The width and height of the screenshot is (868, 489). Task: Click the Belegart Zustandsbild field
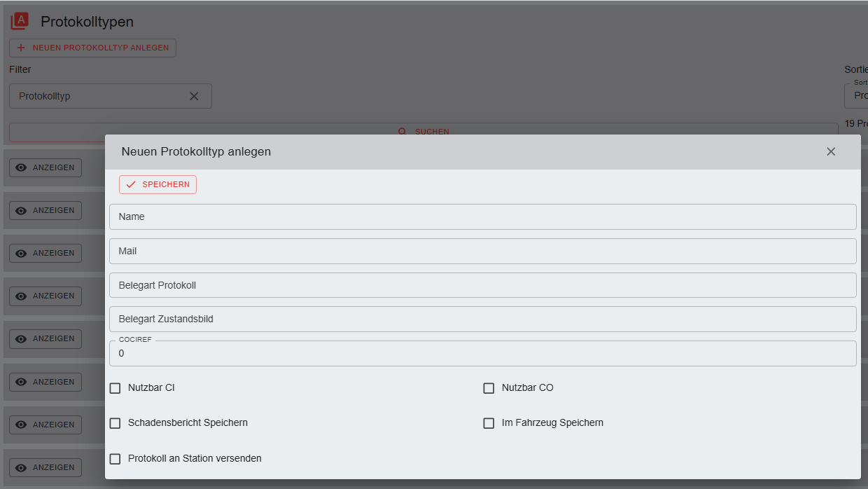click(x=483, y=319)
